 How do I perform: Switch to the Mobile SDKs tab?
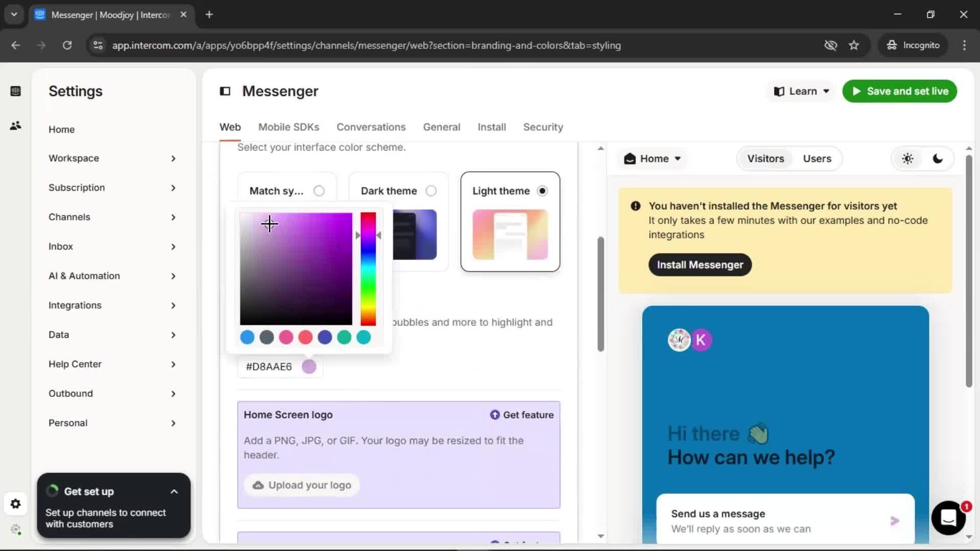click(x=289, y=127)
